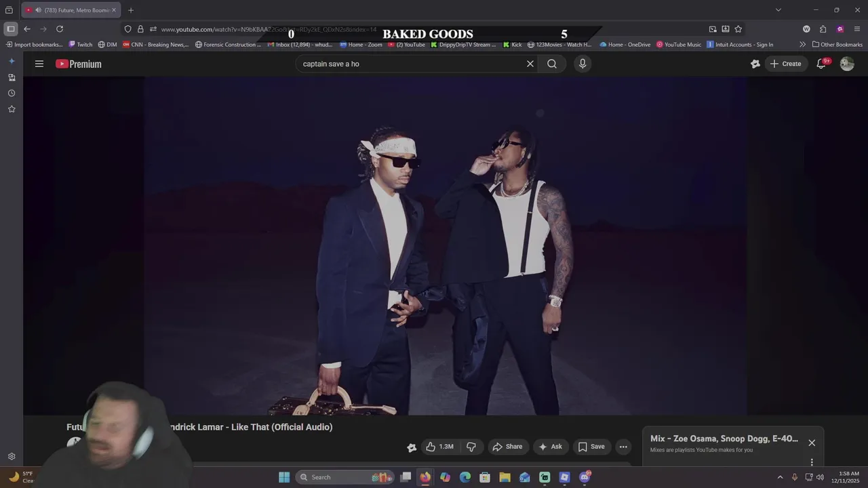Open the Home - Zoom bookmark
The image size is (868, 488).
point(361,45)
